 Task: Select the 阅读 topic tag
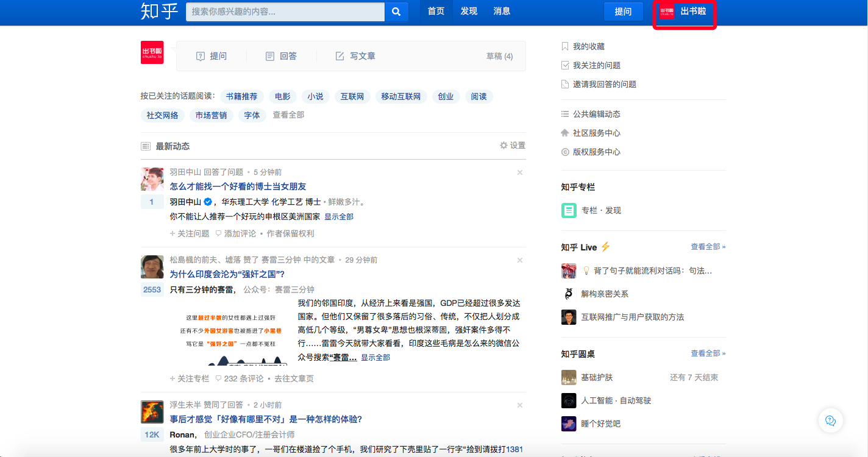pos(479,96)
